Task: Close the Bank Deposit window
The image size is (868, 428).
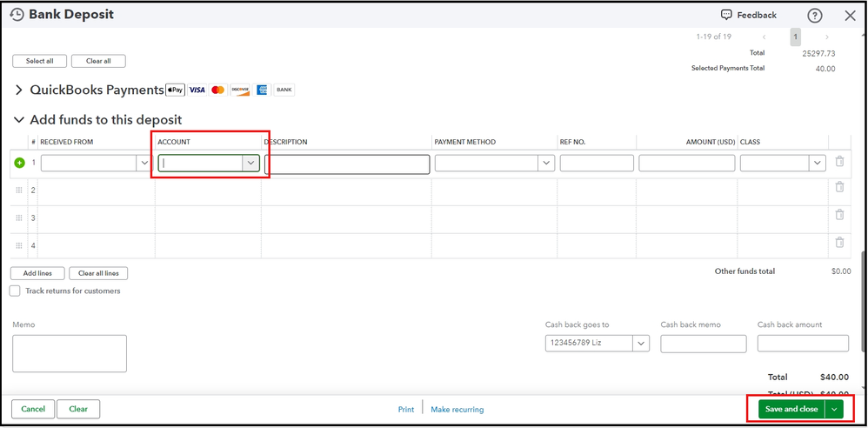Action: click(851, 16)
